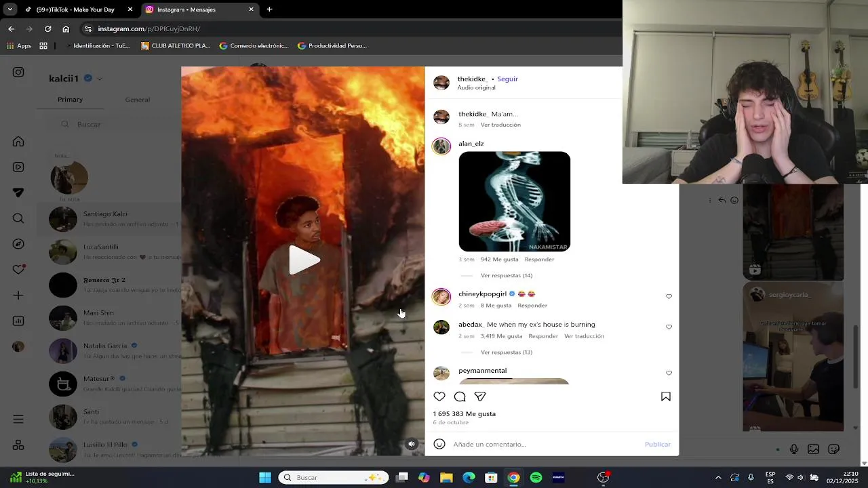The width and height of the screenshot is (868, 488).
Task: Open CLUB ATLETICO PLA... bookmark
Action: [176, 46]
